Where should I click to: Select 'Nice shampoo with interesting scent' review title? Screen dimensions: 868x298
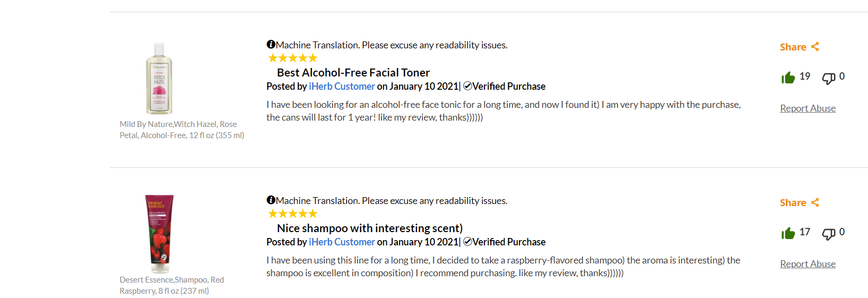[370, 228]
